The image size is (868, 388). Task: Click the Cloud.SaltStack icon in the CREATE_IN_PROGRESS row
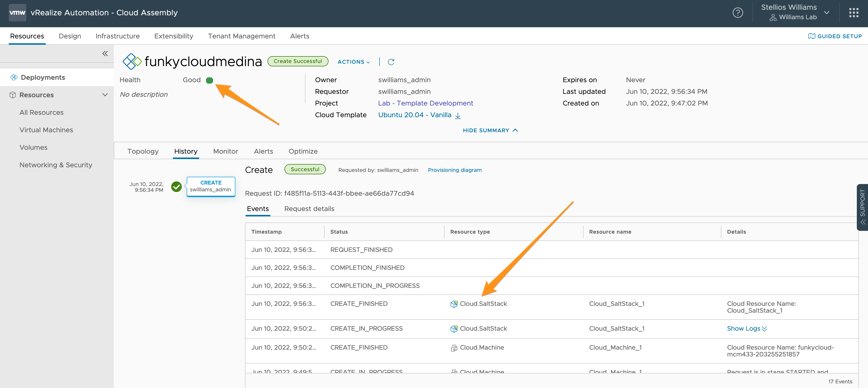coord(454,329)
